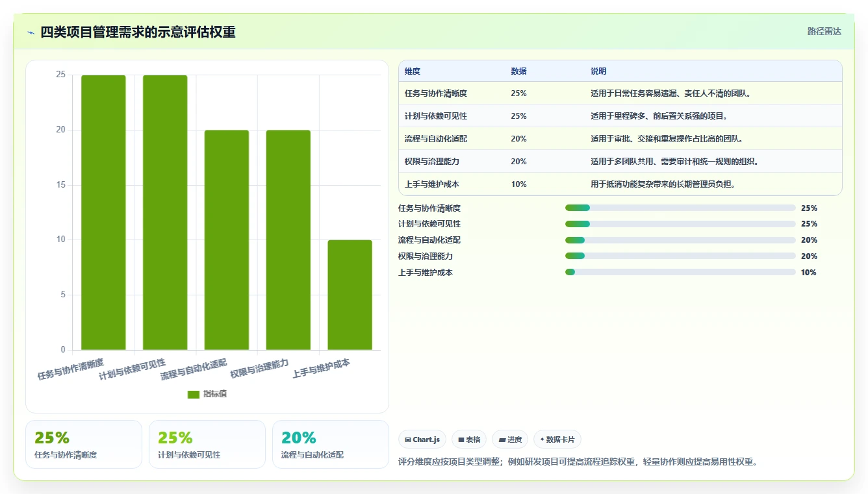The height and width of the screenshot is (494, 868).
Task: Click the footer note about 评分维度
Action: (x=578, y=462)
